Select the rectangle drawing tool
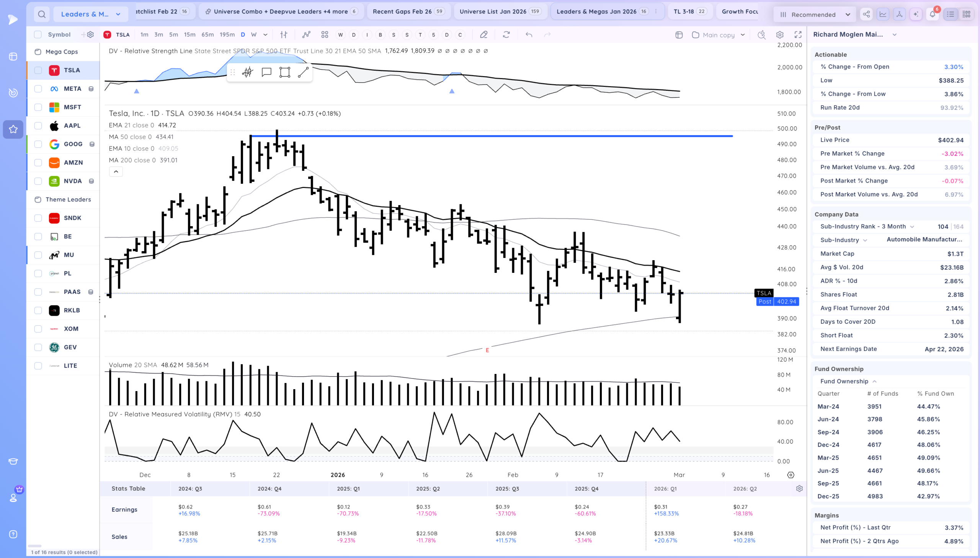This screenshot has height=558, width=980. (x=285, y=72)
